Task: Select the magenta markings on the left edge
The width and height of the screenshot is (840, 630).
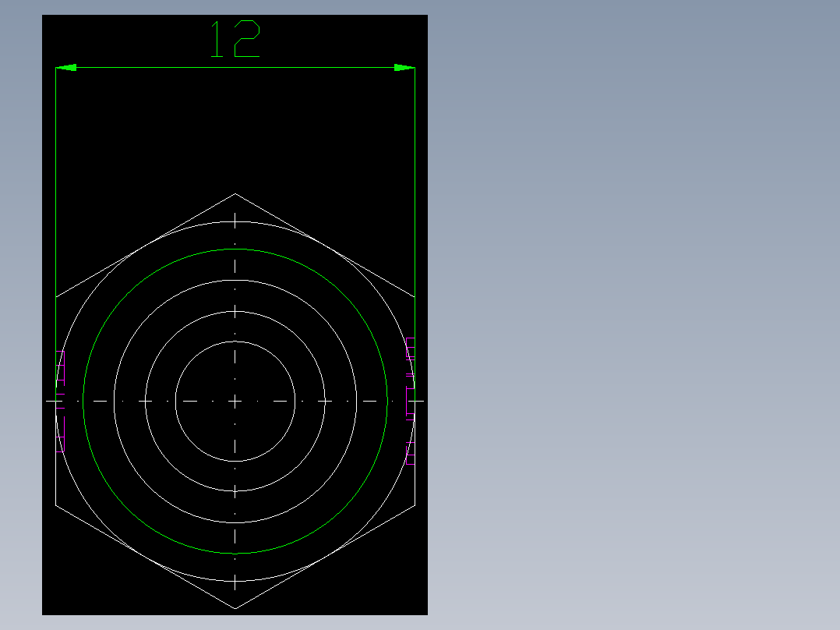Action: pos(61,401)
